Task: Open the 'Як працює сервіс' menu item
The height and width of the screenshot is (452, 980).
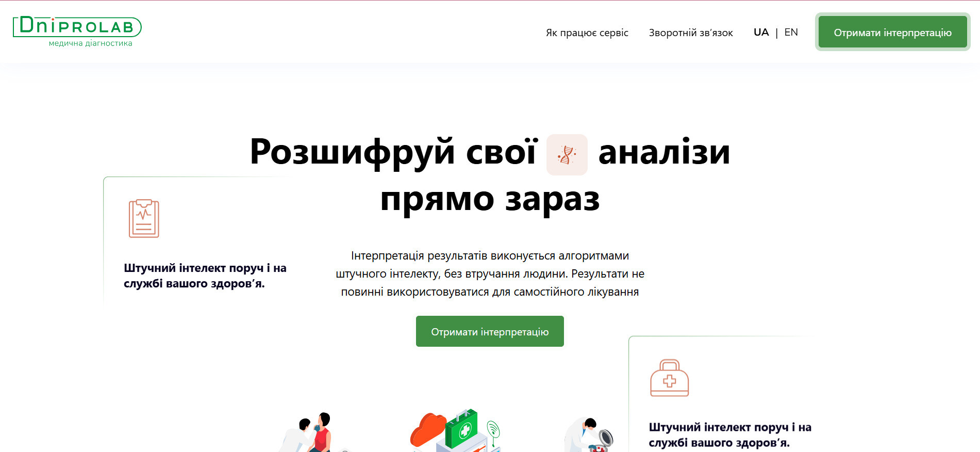Action: pos(587,33)
